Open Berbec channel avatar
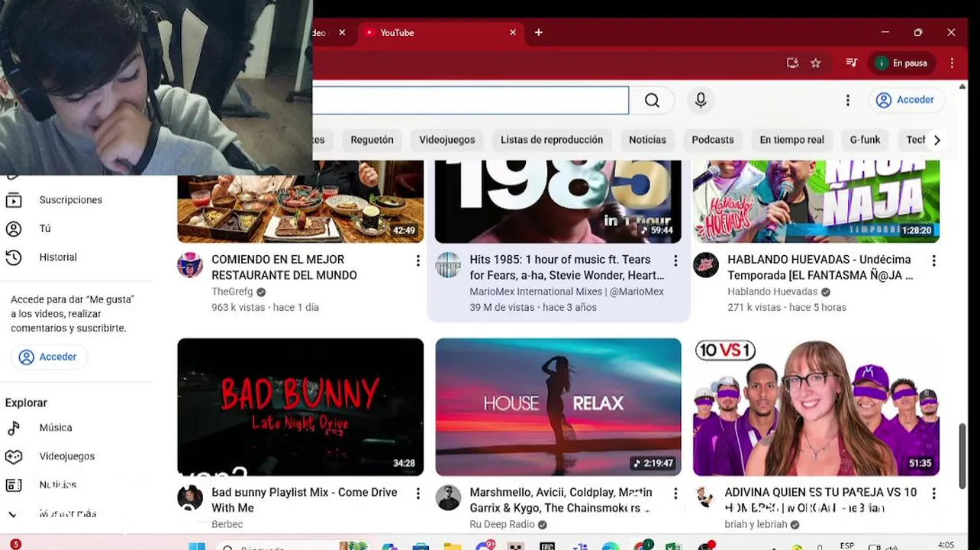This screenshot has height=550, width=980. pyautogui.click(x=190, y=498)
